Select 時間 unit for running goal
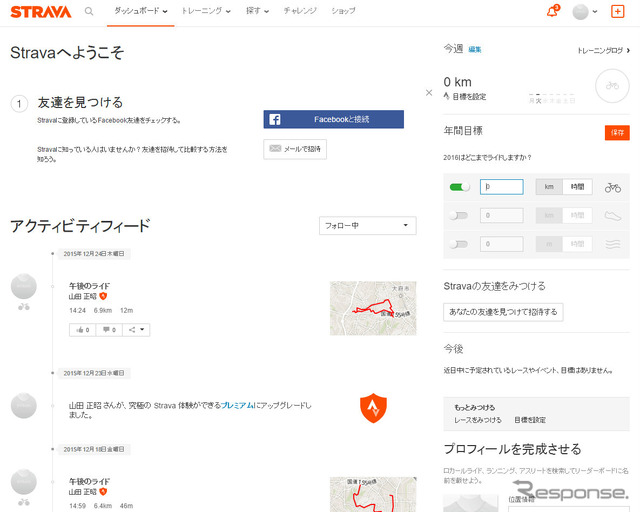640x512 pixels. point(577,216)
